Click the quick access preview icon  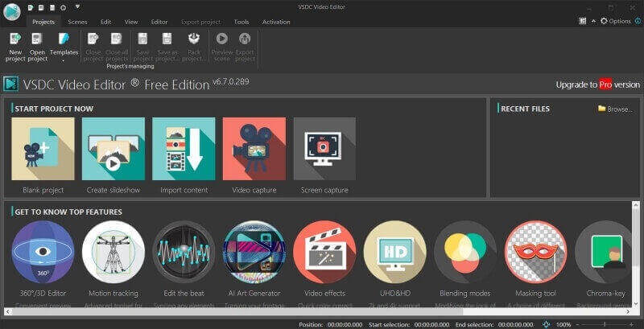coord(63,7)
